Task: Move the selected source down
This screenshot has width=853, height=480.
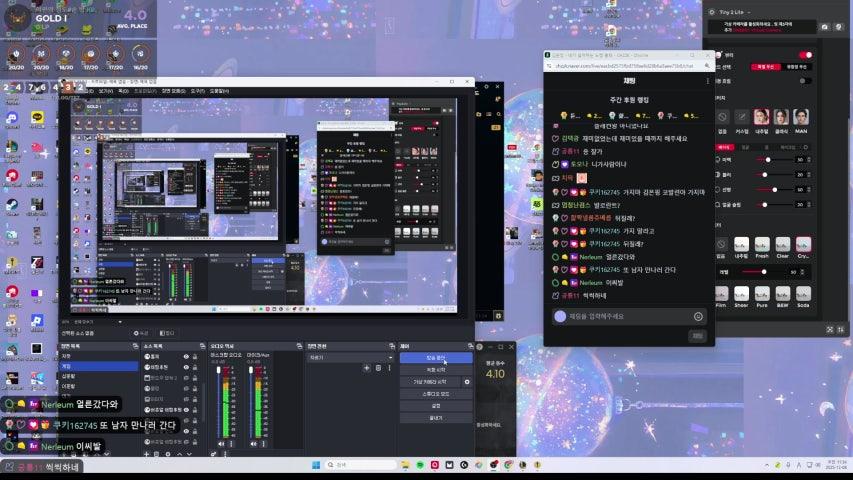Action: tap(189, 454)
